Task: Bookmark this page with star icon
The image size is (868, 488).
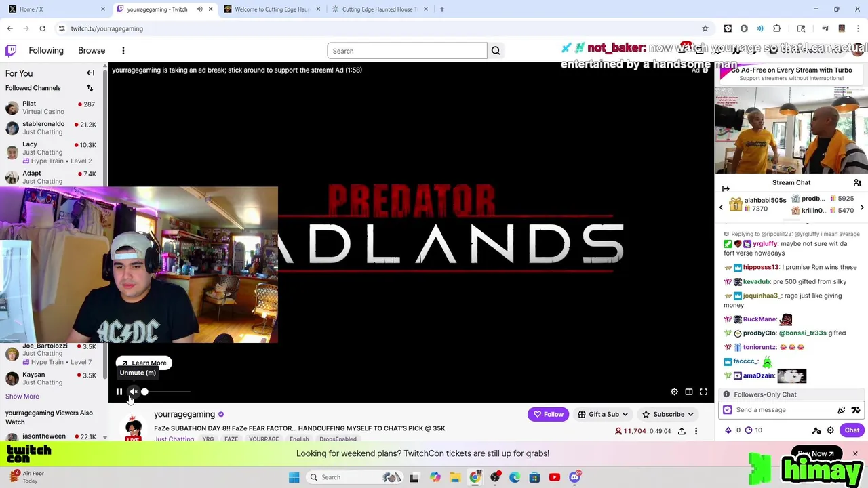Action: click(x=705, y=28)
